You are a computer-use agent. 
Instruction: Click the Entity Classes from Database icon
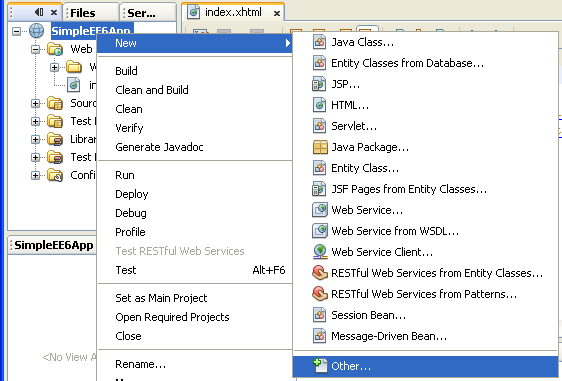tap(319, 63)
